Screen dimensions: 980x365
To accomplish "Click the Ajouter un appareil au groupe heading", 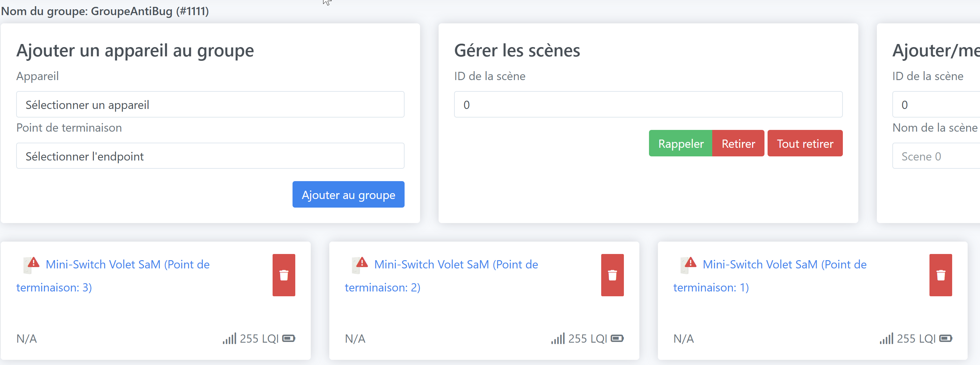I will click(x=135, y=51).
